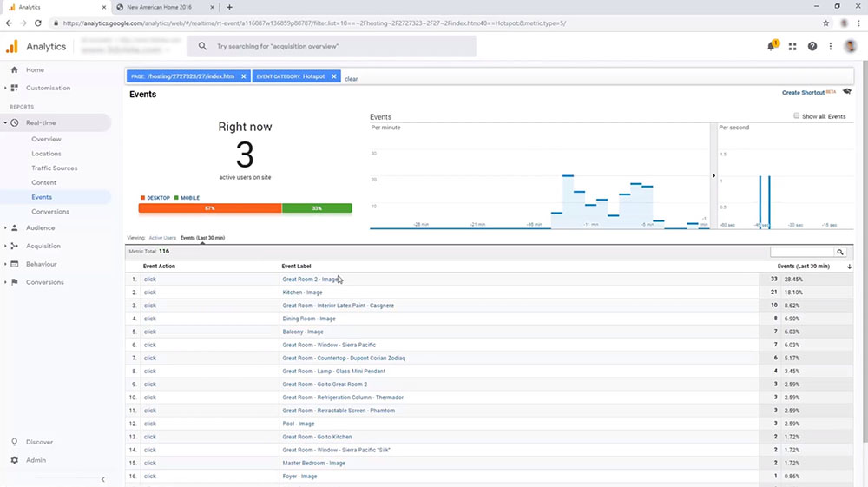Viewport: 868px width, 487px height.
Task: Open the Conversions item under Real-time
Action: tap(50, 212)
